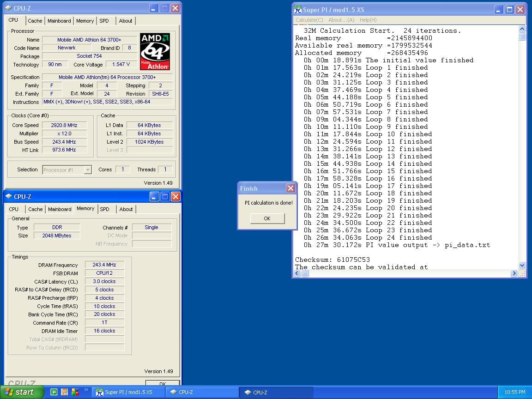Click the partially hidden OK button in CPU-Z

pyautogui.click(x=163, y=383)
